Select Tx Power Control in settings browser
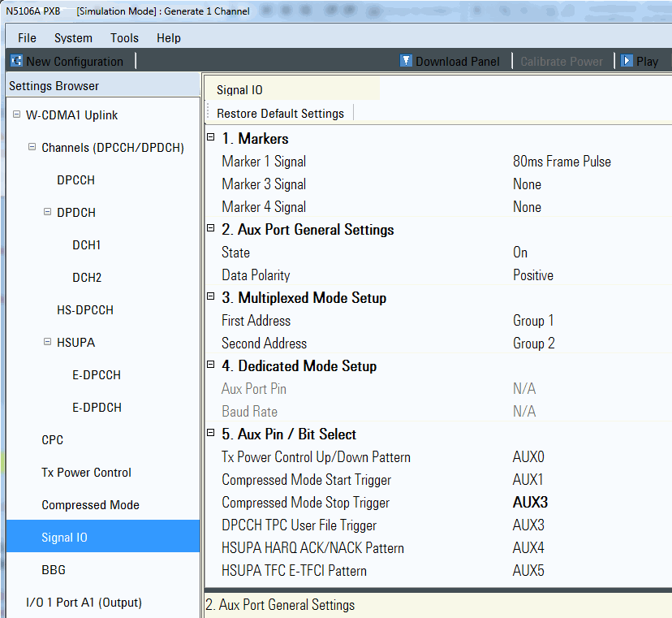This screenshot has width=672, height=618. [x=86, y=473]
